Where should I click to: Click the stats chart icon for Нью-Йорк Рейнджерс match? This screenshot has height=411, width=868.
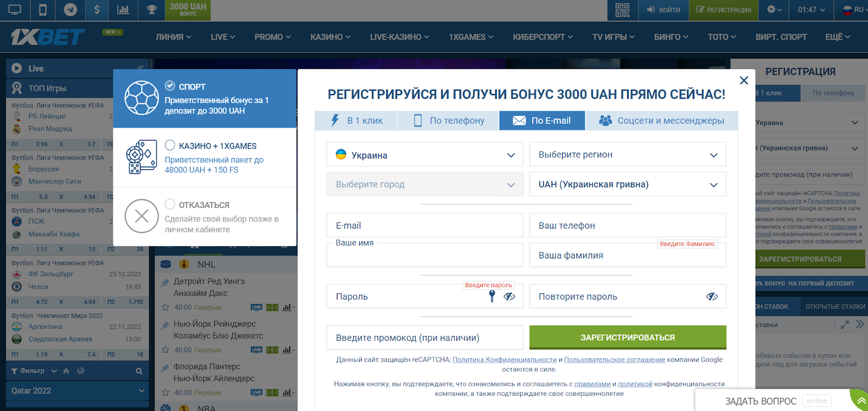tap(287, 350)
